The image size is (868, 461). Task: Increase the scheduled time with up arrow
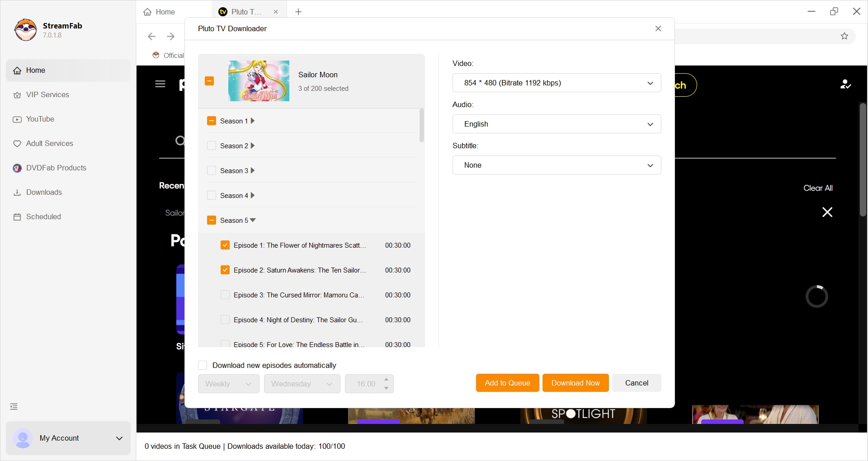click(x=387, y=379)
